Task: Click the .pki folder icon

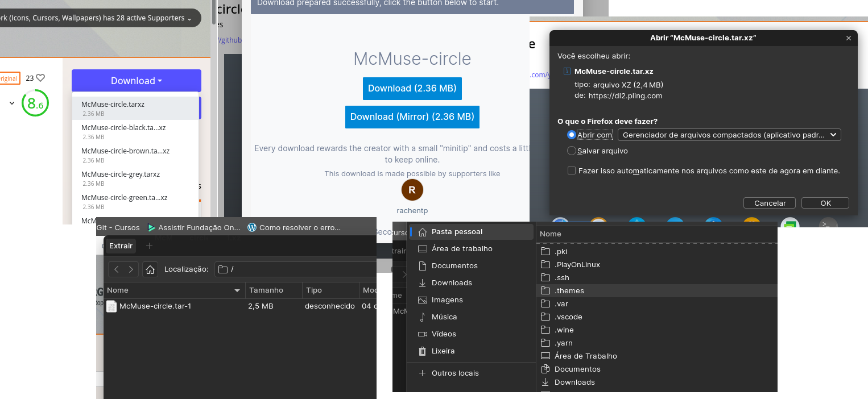Action: click(545, 251)
